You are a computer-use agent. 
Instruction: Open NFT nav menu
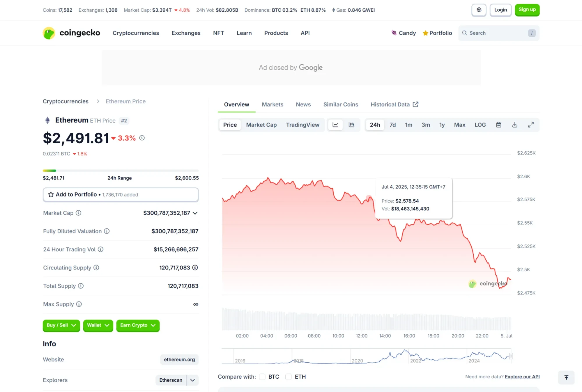pyautogui.click(x=218, y=33)
